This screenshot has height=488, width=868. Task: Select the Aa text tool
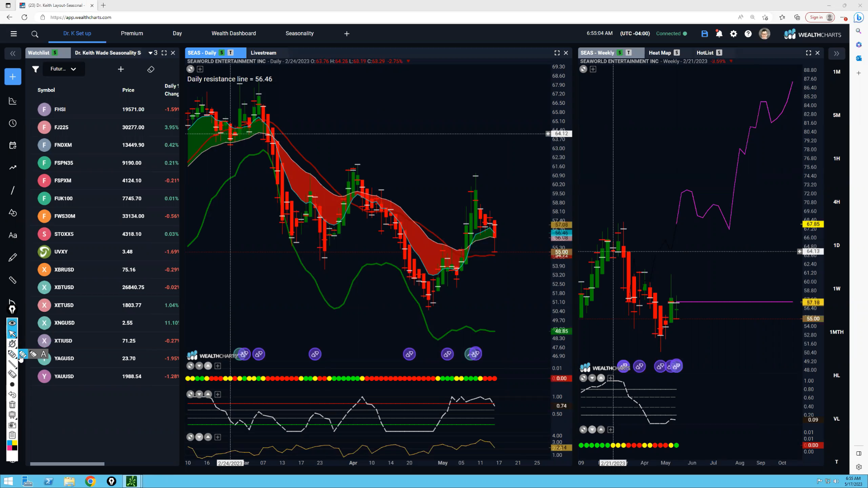[13, 235]
